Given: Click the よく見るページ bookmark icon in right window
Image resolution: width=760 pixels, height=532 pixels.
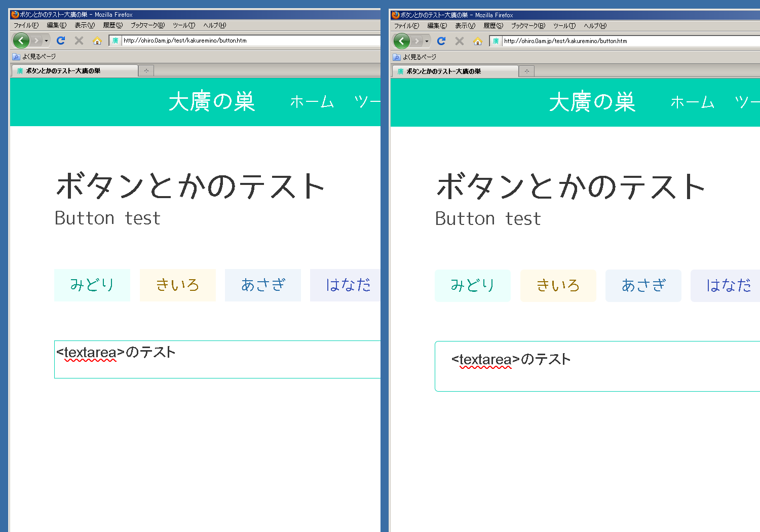Looking at the screenshot, I should 397,57.
